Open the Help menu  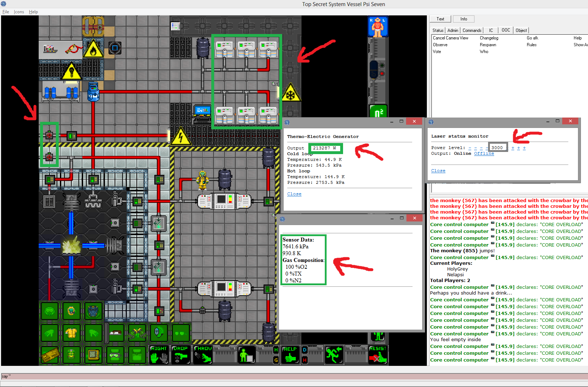33,12
